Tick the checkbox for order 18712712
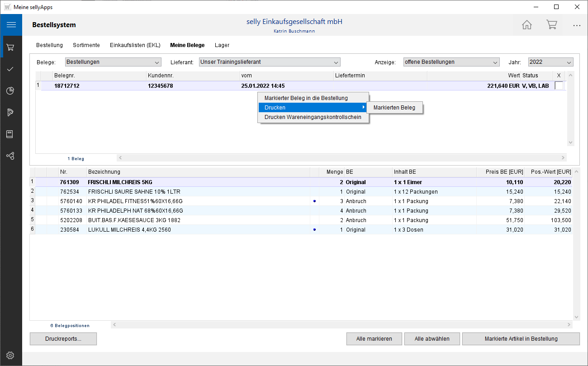The image size is (588, 366). pyautogui.click(x=559, y=86)
